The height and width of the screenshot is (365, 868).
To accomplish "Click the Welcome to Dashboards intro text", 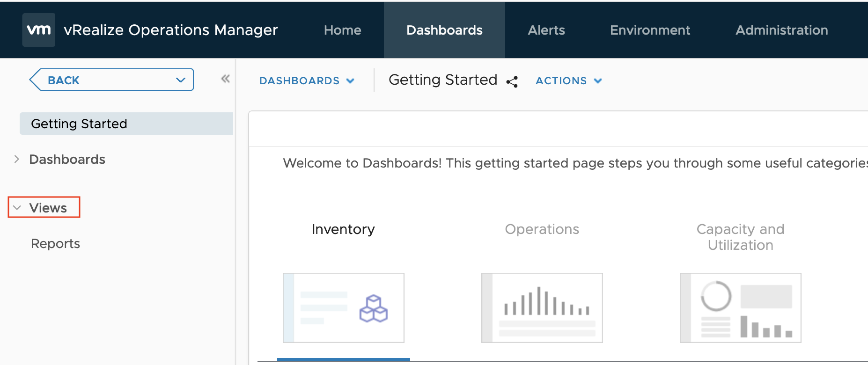I will (575, 163).
